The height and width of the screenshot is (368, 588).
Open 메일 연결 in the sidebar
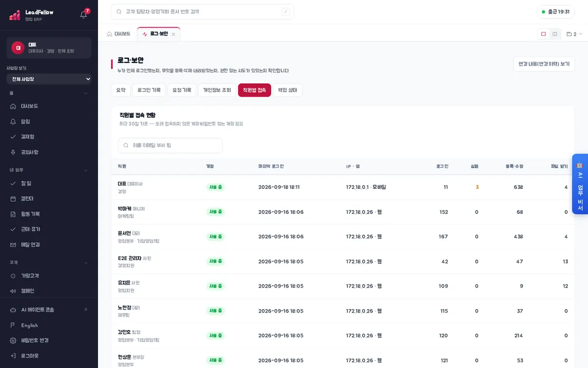(49, 244)
